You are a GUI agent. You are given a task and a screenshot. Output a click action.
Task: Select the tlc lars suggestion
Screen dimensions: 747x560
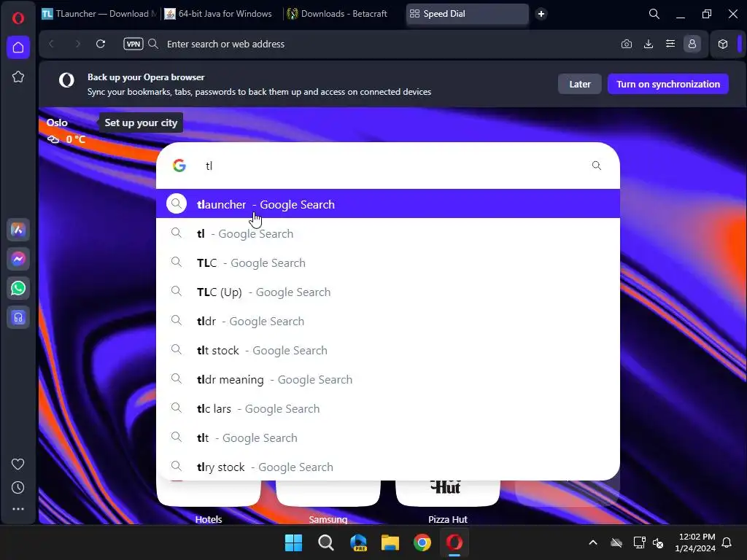click(388, 408)
